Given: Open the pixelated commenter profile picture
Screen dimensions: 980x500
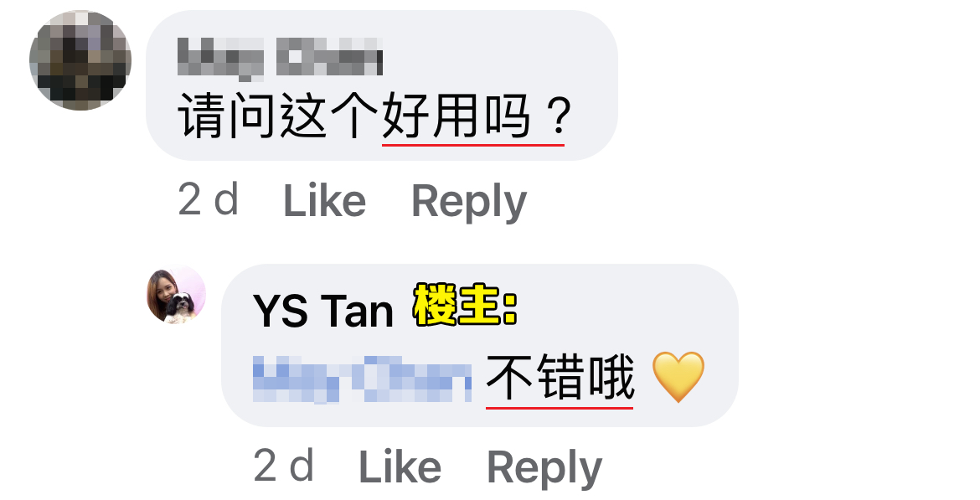Looking at the screenshot, I should [80, 60].
